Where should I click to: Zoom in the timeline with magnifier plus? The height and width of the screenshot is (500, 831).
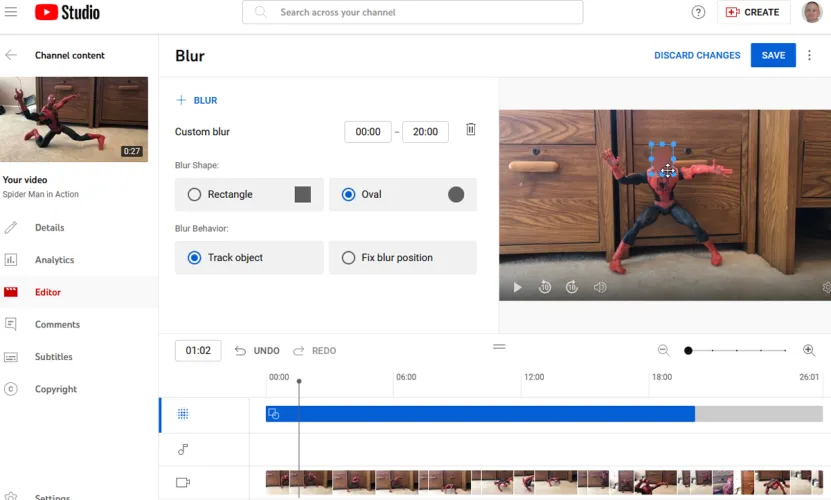[809, 351]
